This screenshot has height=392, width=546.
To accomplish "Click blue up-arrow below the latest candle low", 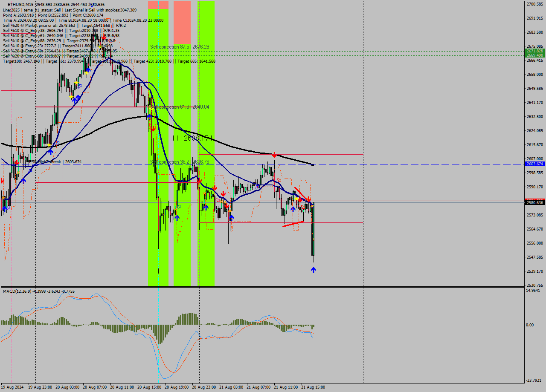I will [314, 270].
